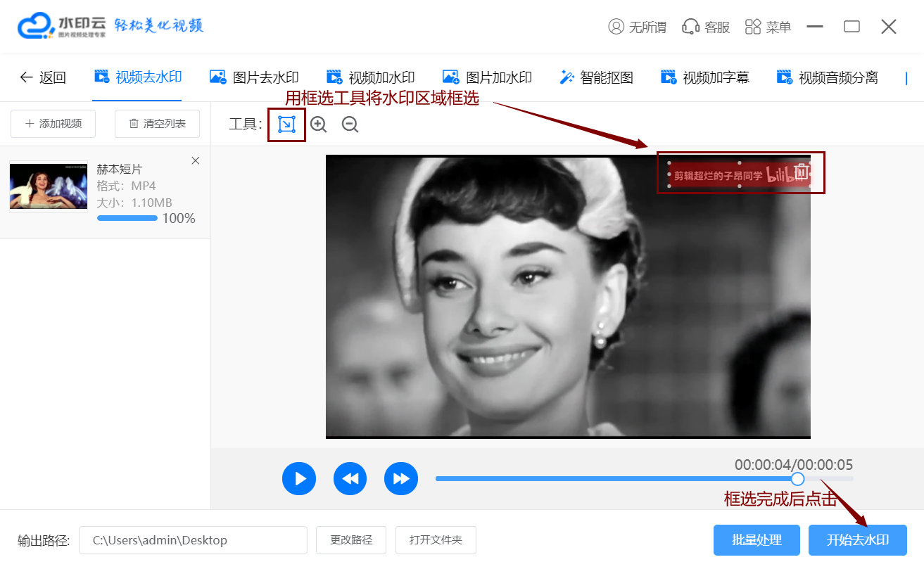924x569 pixels.
Task: Fast forward the video preview
Action: [401, 479]
